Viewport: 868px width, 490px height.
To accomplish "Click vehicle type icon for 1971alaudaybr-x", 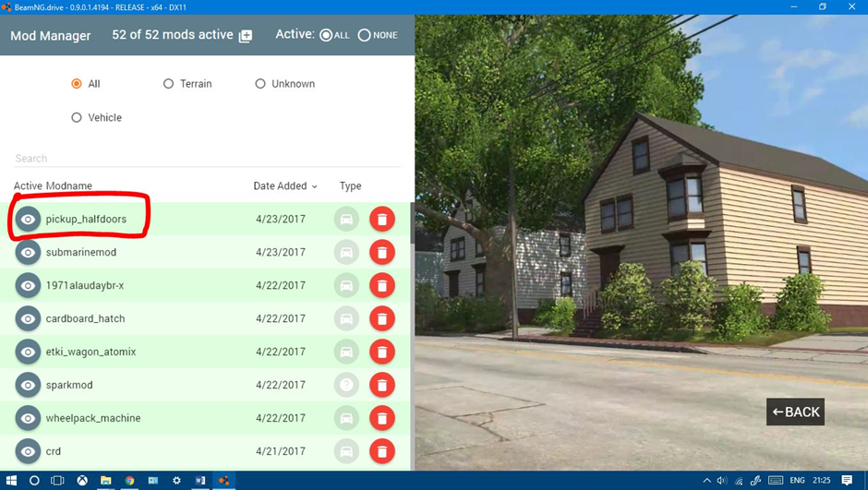I will tap(346, 285).
